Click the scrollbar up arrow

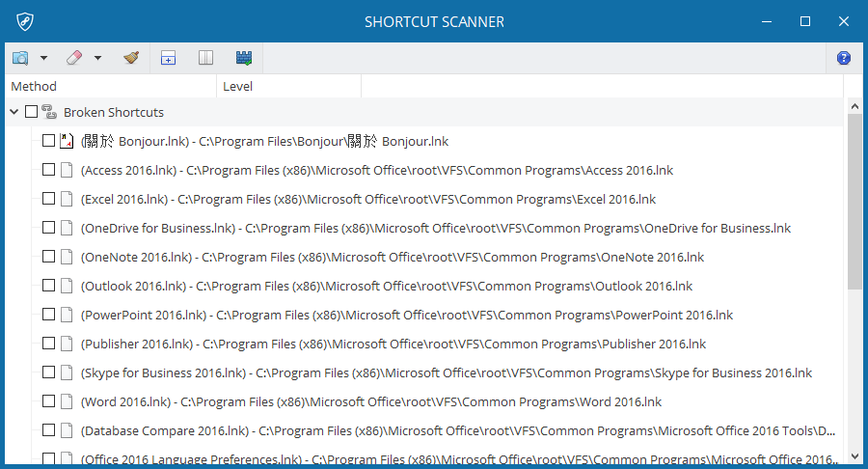click(854, 106)
